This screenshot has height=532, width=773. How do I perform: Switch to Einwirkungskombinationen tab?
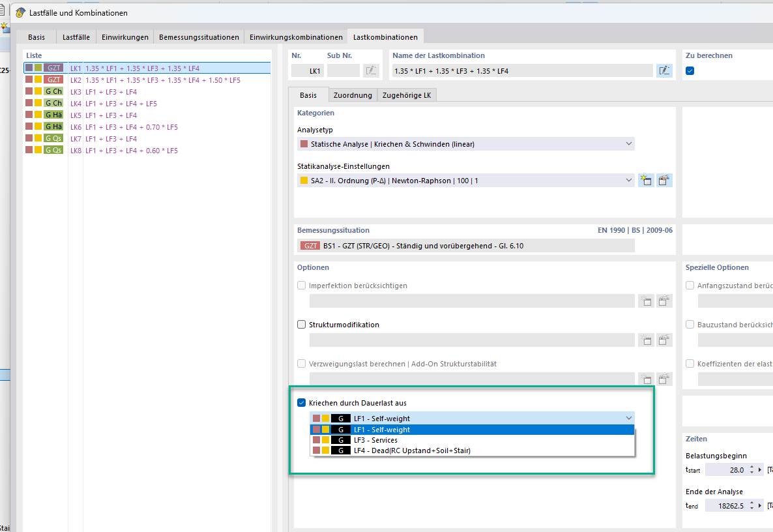[x=296, y=37]
